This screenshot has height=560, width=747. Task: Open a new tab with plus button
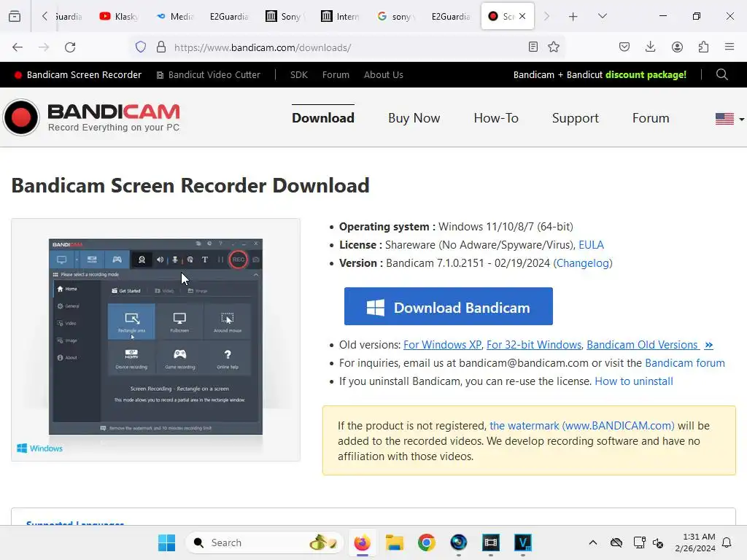[573, 16]
